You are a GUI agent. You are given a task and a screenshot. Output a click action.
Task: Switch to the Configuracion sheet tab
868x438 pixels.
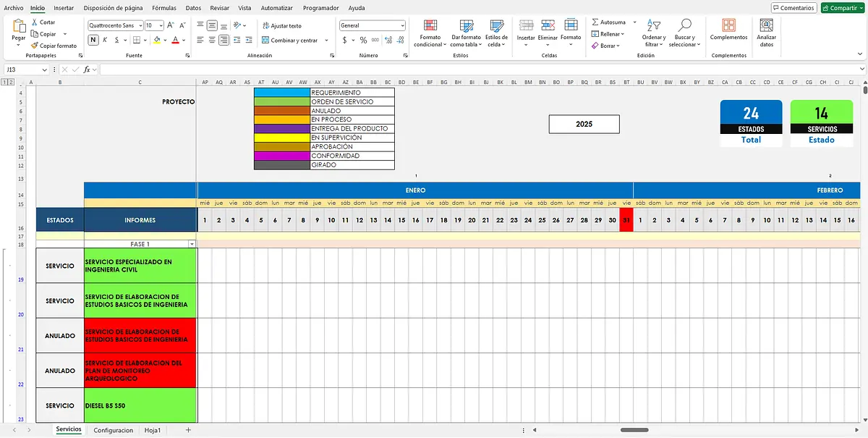(x=114, y=430)
